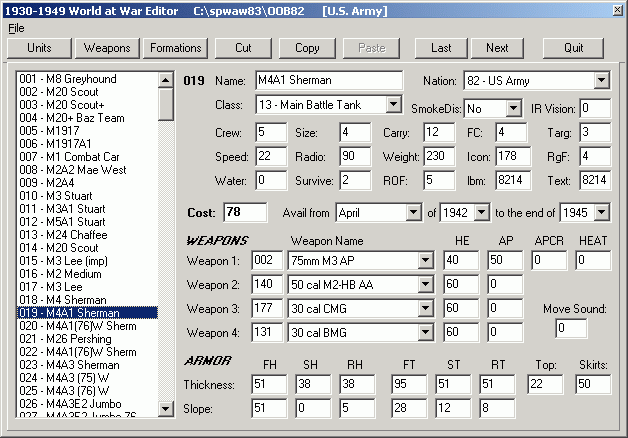Viewport: 628px width, 438px height.
Task: Open the Avail from month dropdown
Action: click(x=413, y=213)
